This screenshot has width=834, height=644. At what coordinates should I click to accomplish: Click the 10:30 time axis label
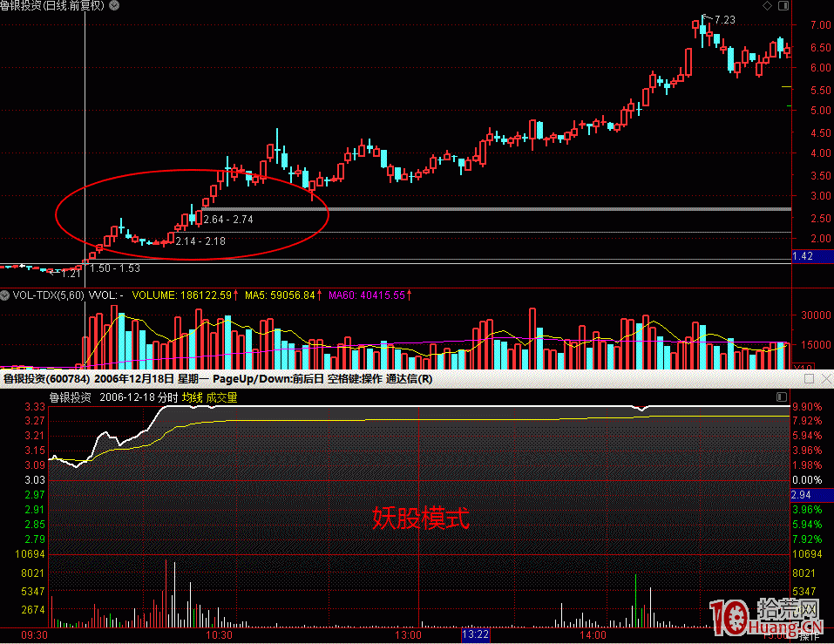[219, 635]
